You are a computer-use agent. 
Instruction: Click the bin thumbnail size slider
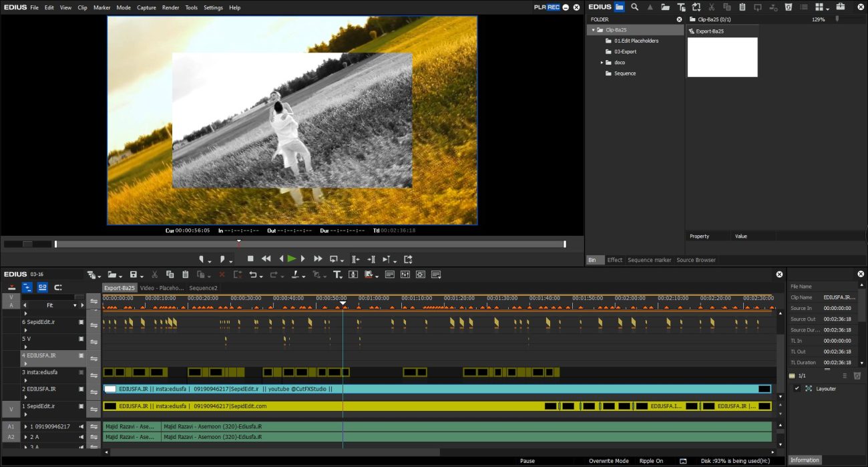837,19
